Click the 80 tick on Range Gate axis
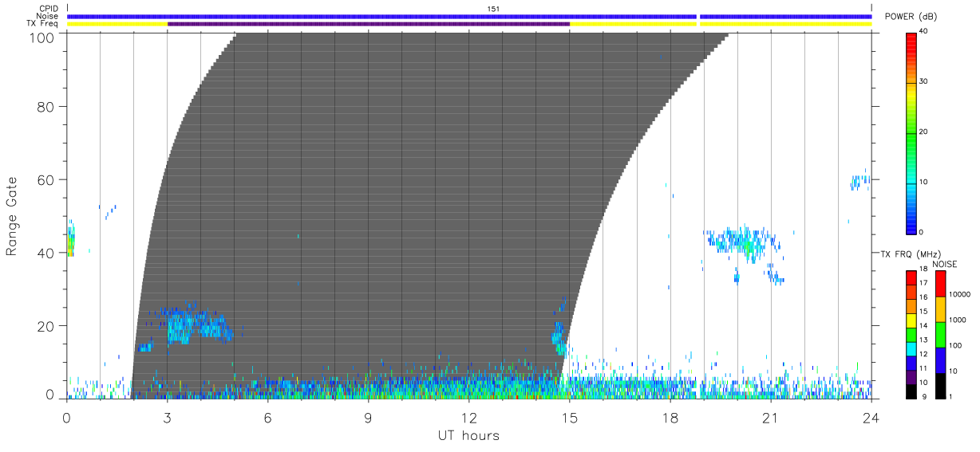This screenshot has height=452, width=980. 46,106
